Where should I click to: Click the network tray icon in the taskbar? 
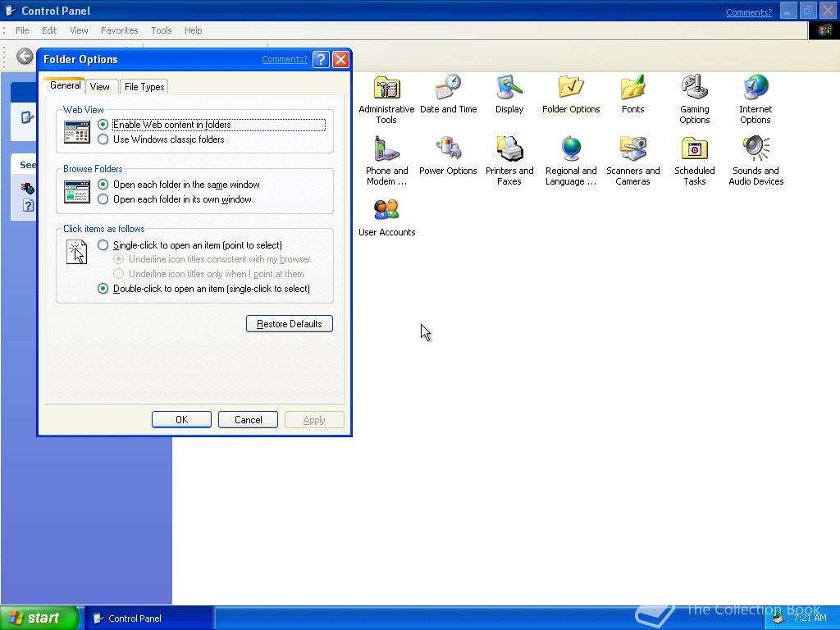point(779,619)
